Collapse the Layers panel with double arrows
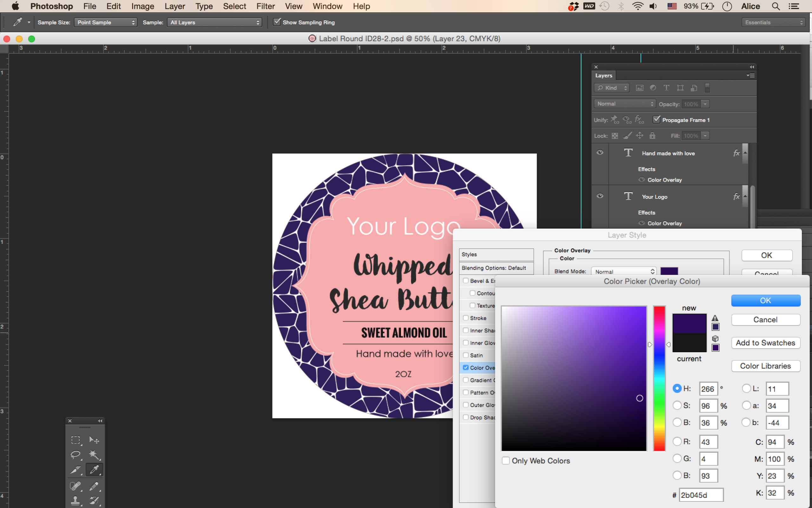812x508 pixels. click(x=752, y=67)
